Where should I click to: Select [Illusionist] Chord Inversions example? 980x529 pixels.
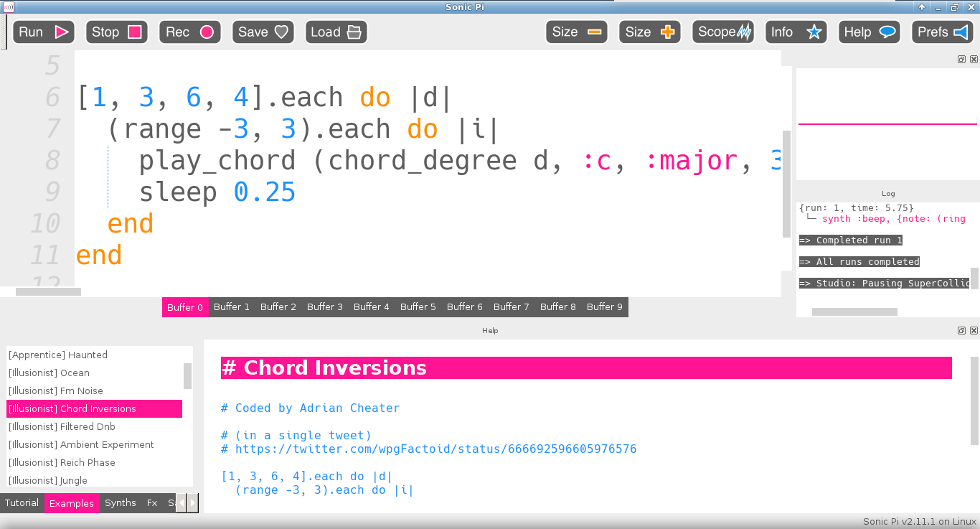(x=94, y=408)
